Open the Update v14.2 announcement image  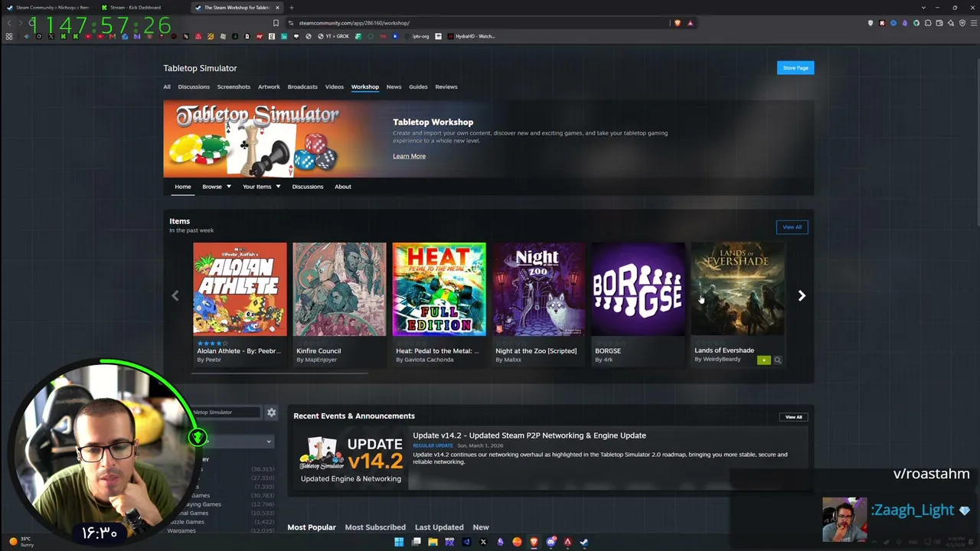point(351,460)
